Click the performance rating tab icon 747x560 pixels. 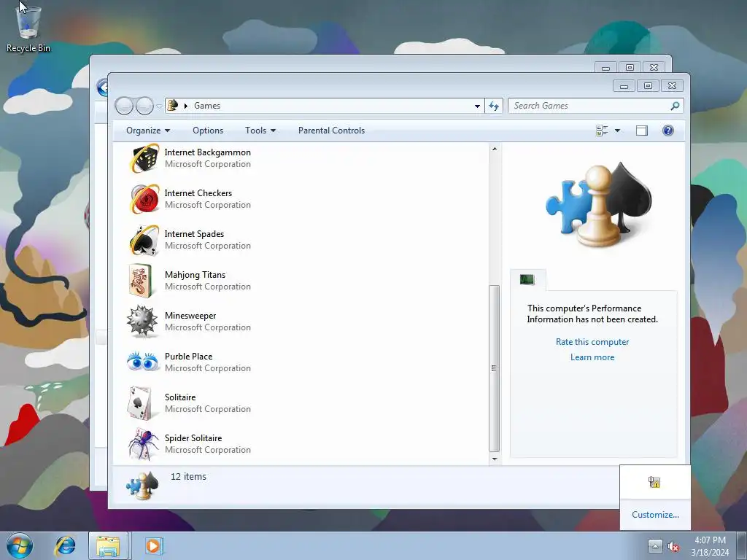pyautogui.click(x=527, y=279)
